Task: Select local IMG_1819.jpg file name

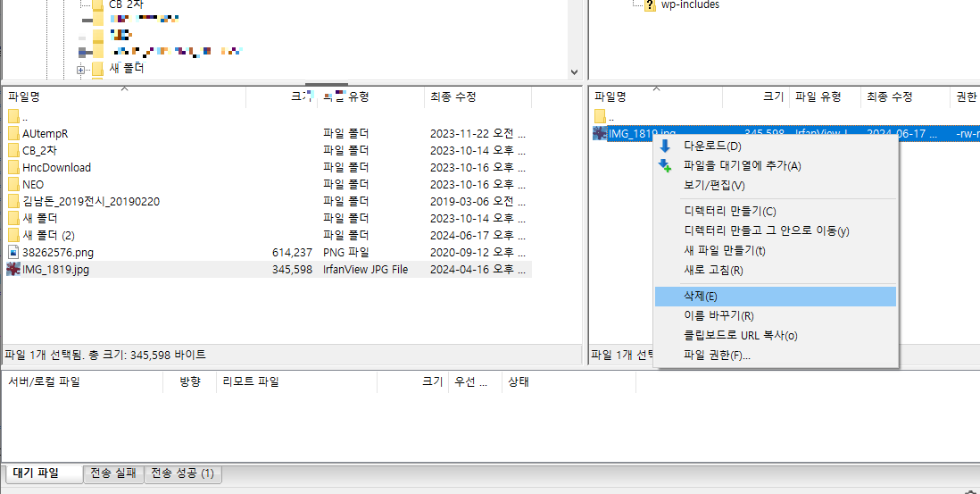Action: pyautogui.click(x=55, y=270)
